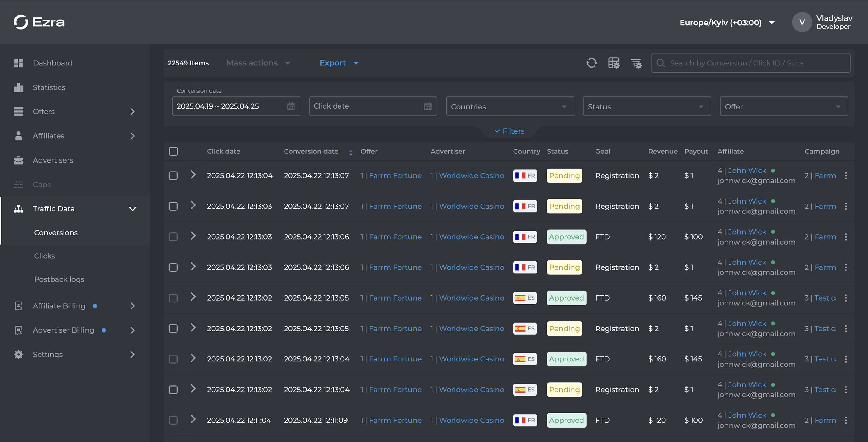Click the Ezra logo
The width and height of the screenshot is (868, 442).
tap(39, 22)
